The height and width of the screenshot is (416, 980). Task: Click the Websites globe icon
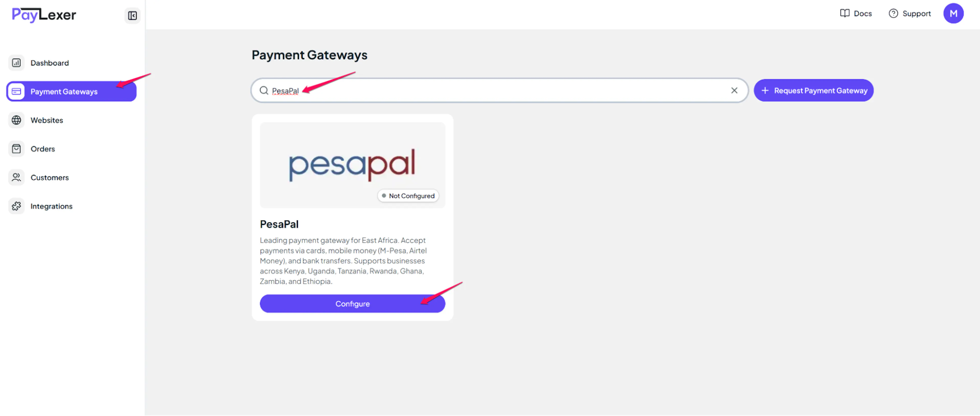tap(16, 120)
